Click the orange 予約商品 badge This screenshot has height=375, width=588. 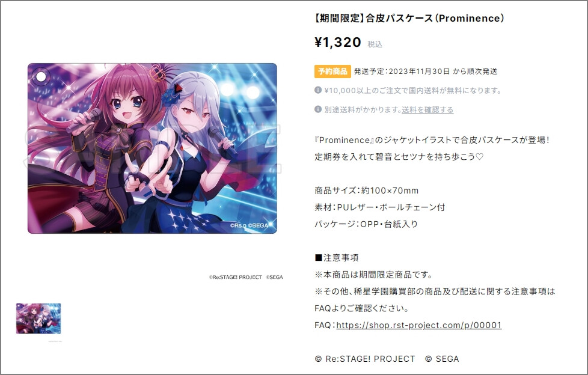[332, 72]
